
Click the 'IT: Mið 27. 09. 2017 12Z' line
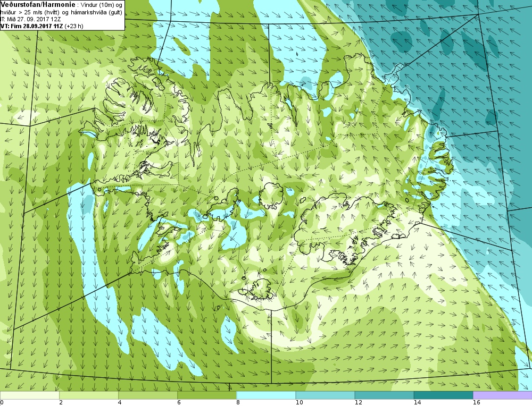(31, 19)
